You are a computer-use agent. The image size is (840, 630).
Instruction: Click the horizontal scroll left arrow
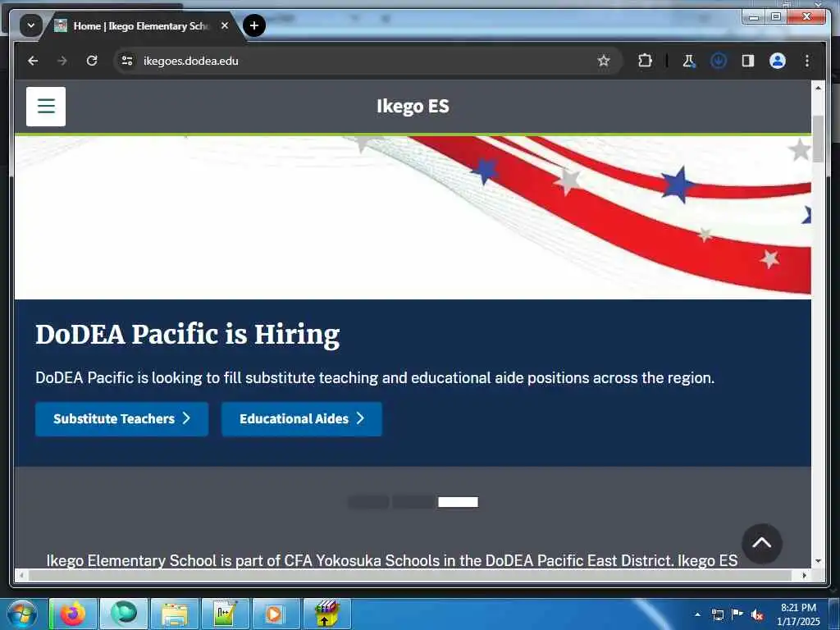pyautogui.click(x=21, y=575)
